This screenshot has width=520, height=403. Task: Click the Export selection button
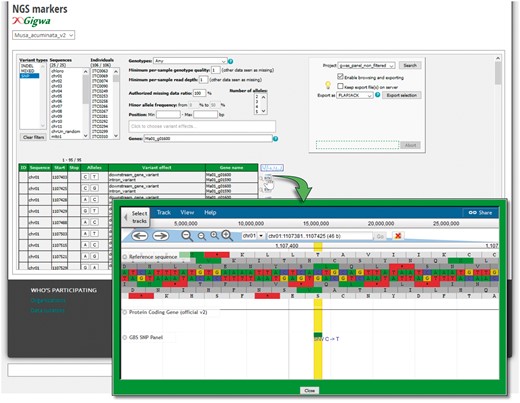(x=402, y=95)
